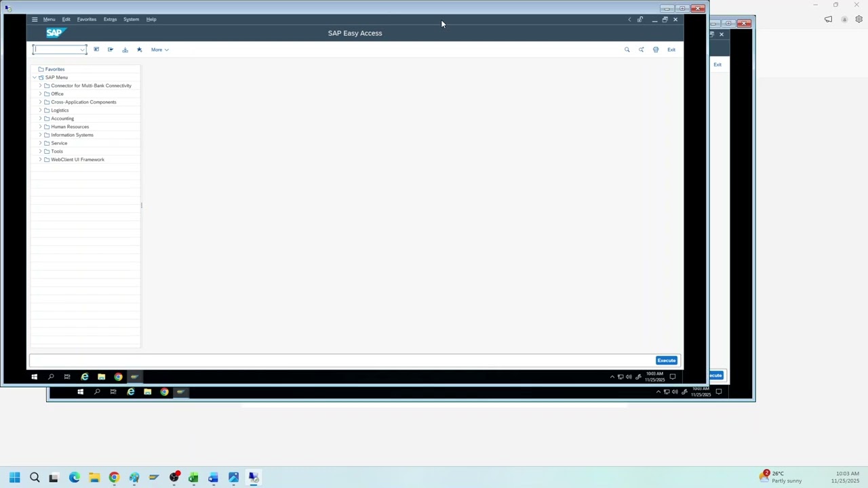Open the Menu menu in SAP
The height and width of the screenshot is (488, 868).
coord(49,20)
